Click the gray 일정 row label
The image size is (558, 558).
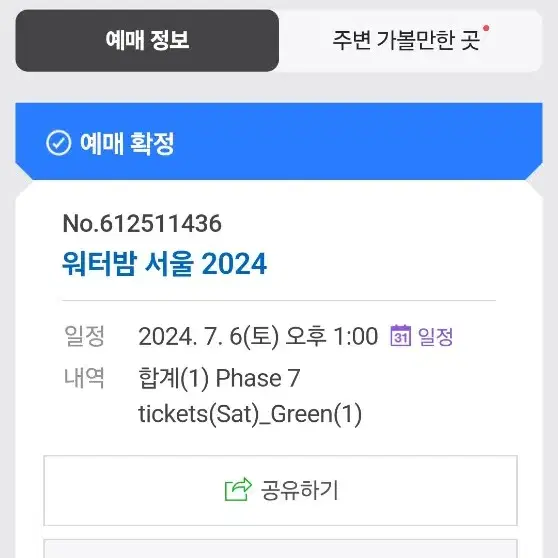click(x=84, y=336)
